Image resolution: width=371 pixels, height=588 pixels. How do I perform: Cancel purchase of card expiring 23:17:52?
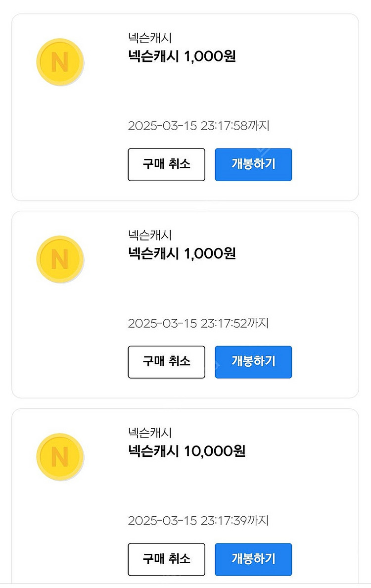pos(166,362)
